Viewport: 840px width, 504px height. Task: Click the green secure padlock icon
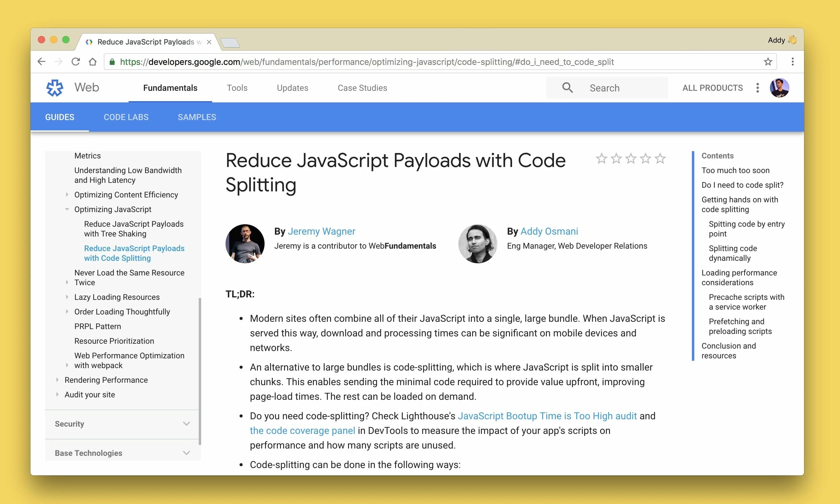[x=112, y=62]
